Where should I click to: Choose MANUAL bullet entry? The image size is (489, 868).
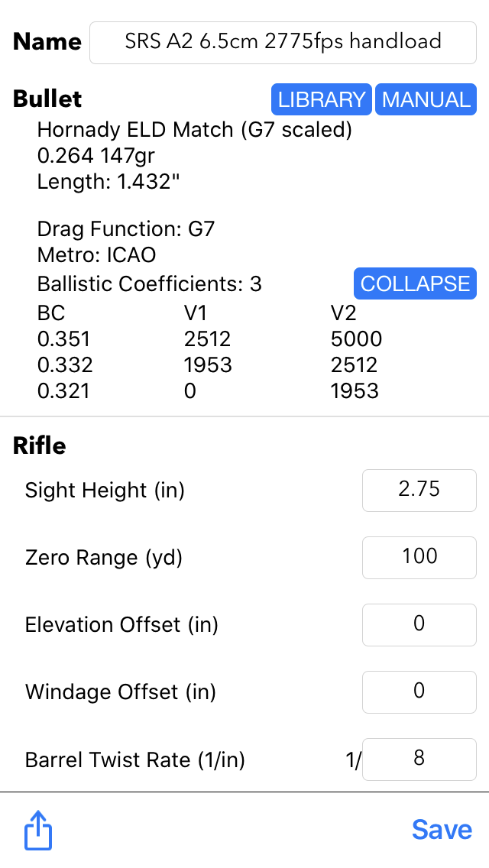[x=426, y=99]
